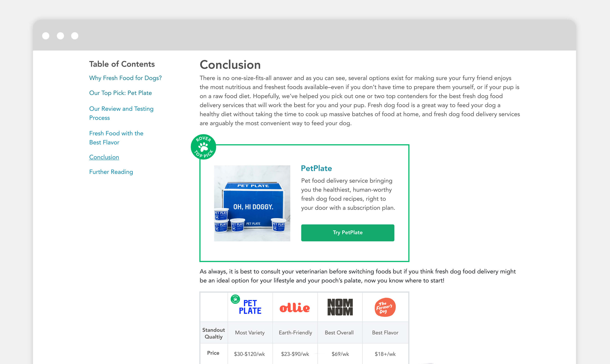Click the 'Our Top Pick: Pet Plate' link
Image resolution: width=610 pixels, height=364 pixels.
(x=121, y=93)
